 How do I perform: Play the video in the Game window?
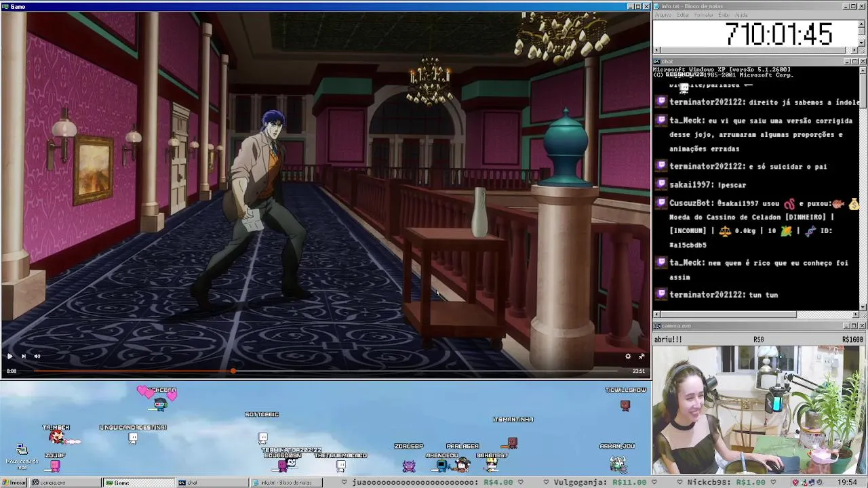9,356
